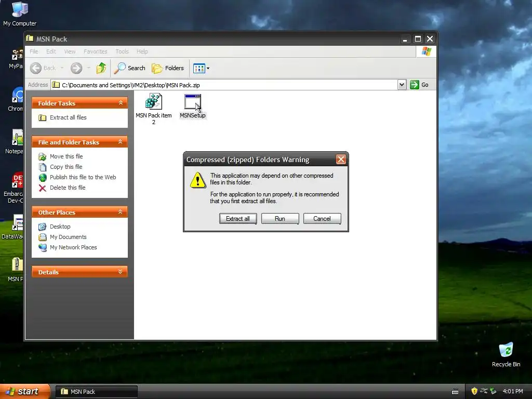The height and width of the screenshot is (399, 532).
Task: Open the Windows Start menu
Action: point(25,391)
